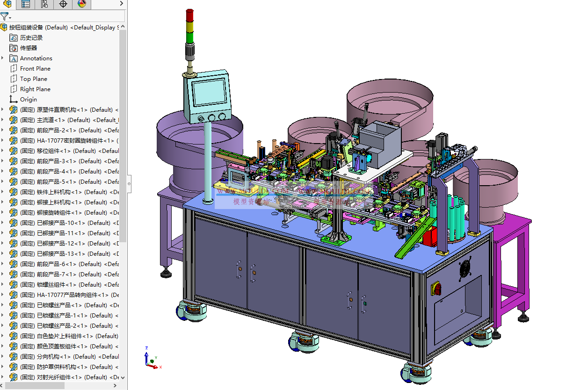Click the 传感器 sensors folder icon
The image size is (588, 390).
(14, 48)
